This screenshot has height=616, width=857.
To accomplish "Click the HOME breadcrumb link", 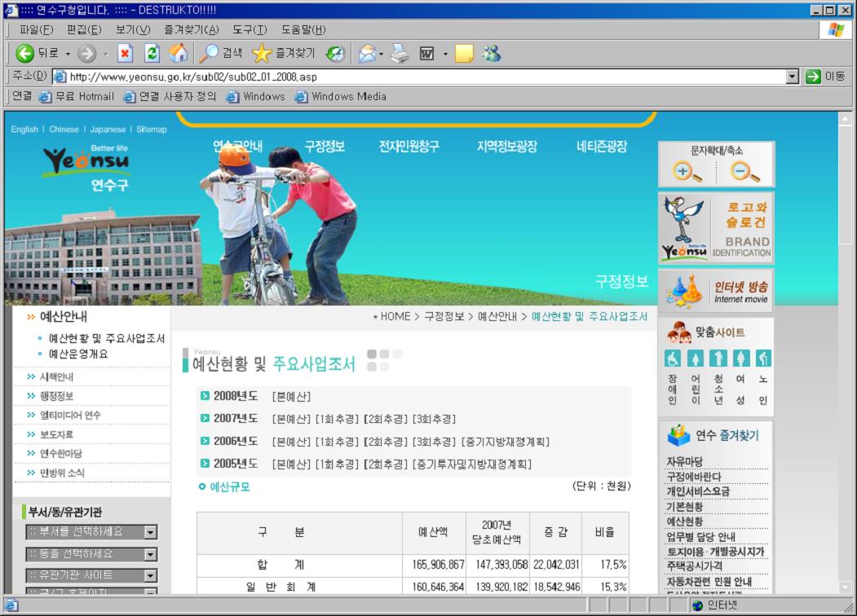I will 395,316.
